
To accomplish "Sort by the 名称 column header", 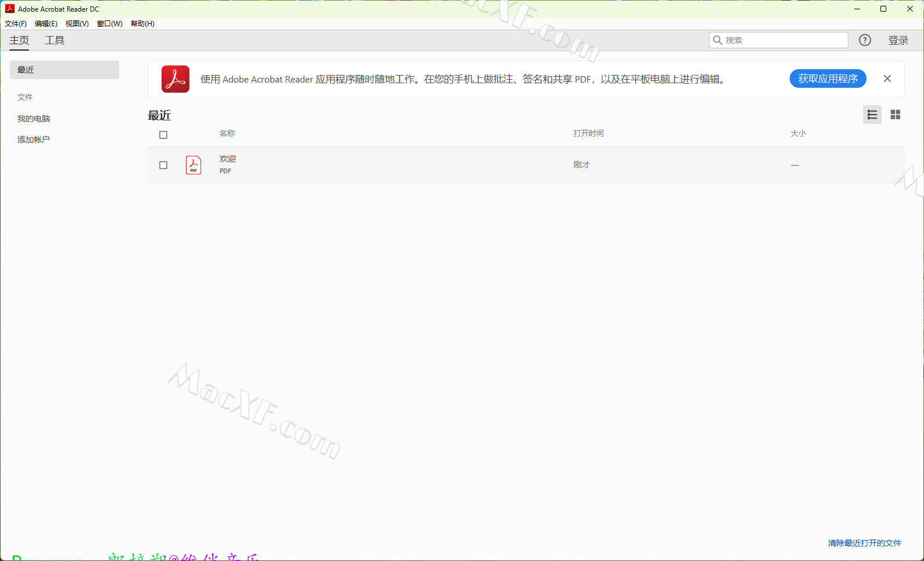I will coord(227,133).
